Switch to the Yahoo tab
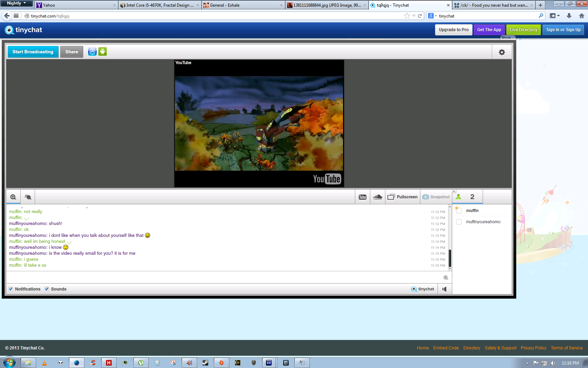 (76, 5)
